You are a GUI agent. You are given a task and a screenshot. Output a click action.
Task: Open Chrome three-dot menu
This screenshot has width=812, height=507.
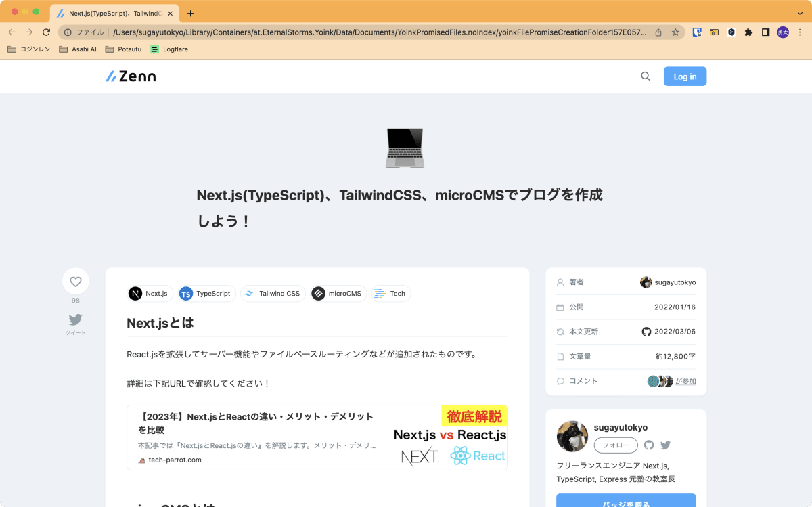pos(800,32)
